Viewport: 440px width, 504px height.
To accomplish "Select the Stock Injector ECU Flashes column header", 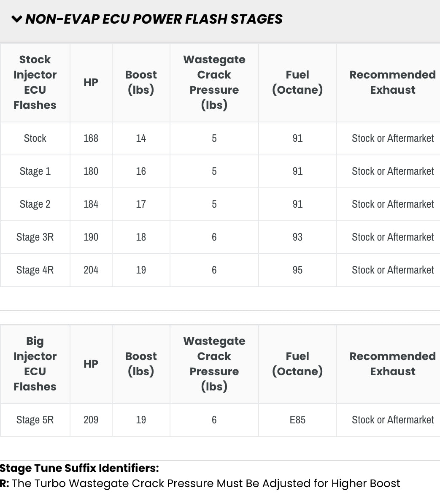I will (35, 82).
